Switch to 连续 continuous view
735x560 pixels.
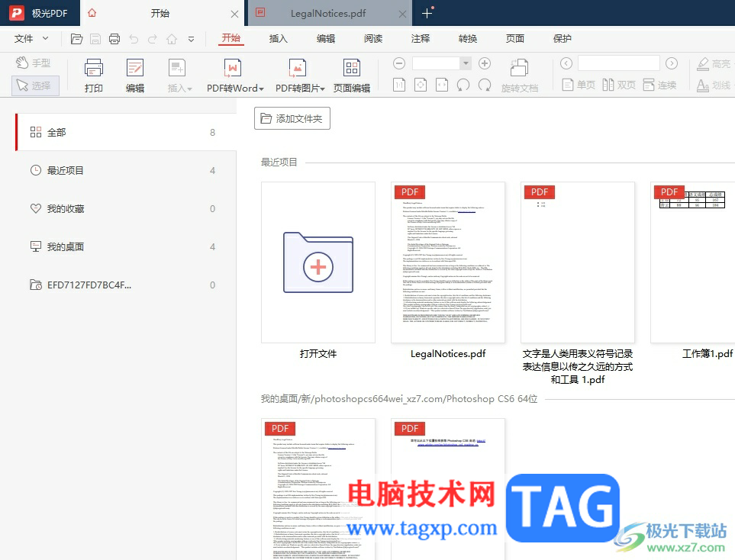659,85
